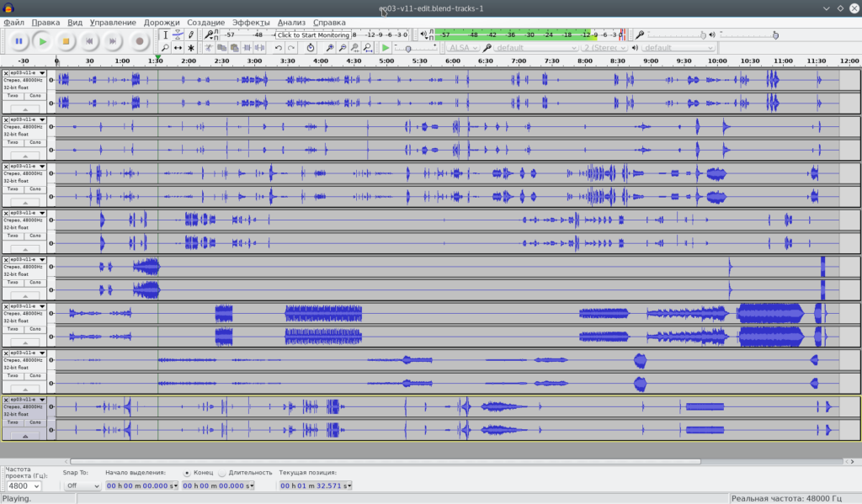
Task: Click the playback speed slider
Action: tap(416, 48)
